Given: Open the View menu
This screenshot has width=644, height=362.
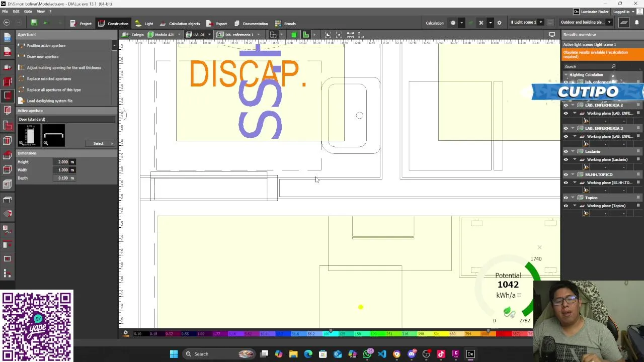Looking at the screenshot, I should (41, 11).
